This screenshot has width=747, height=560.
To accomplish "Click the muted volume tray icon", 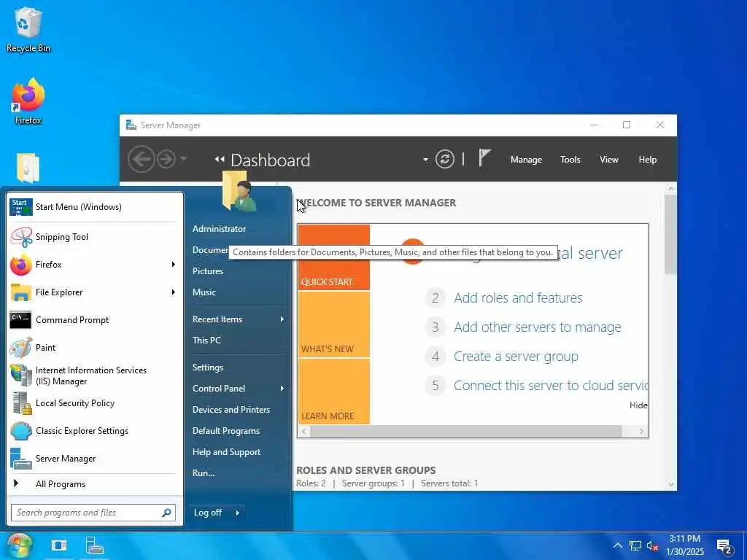I will (x=653, y=546).
